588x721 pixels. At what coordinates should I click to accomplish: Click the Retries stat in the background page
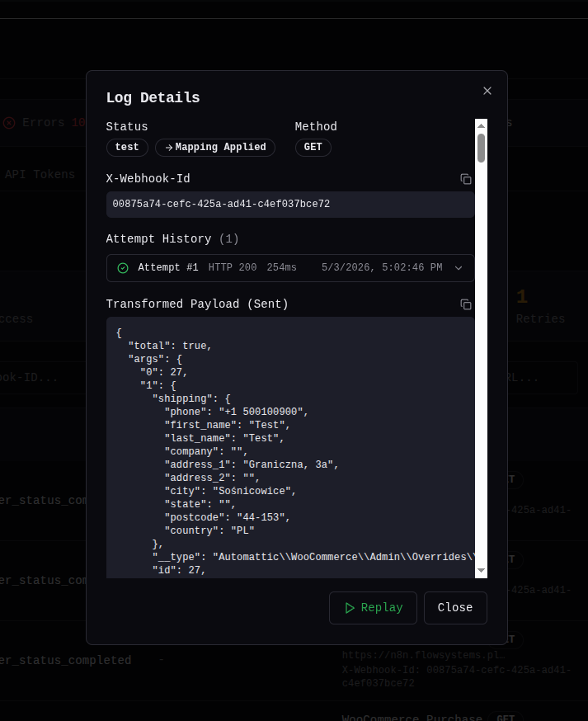pyautogui.click(x=540, y=307)
